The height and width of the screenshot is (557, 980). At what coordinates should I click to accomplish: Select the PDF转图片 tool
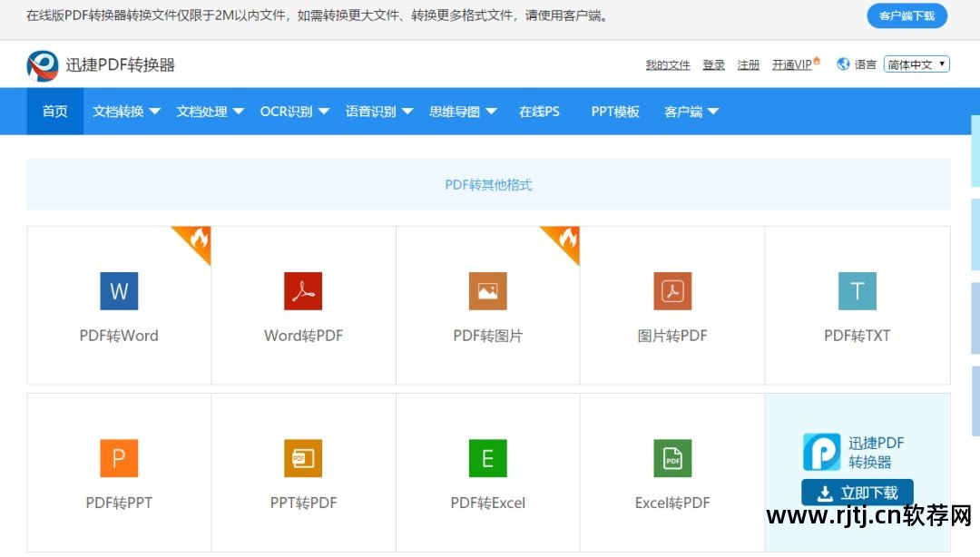[x=487, y=305]
